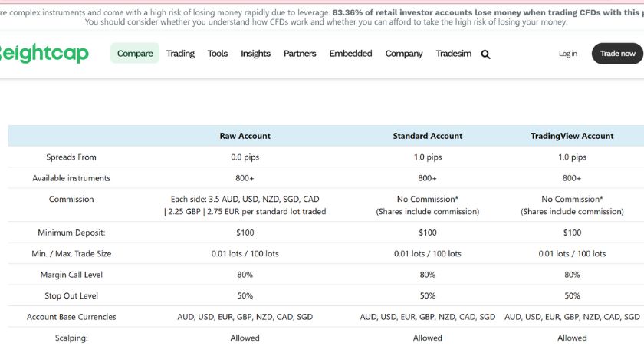
Task: Open the Compare menu
Action: (x=135, y=54)
